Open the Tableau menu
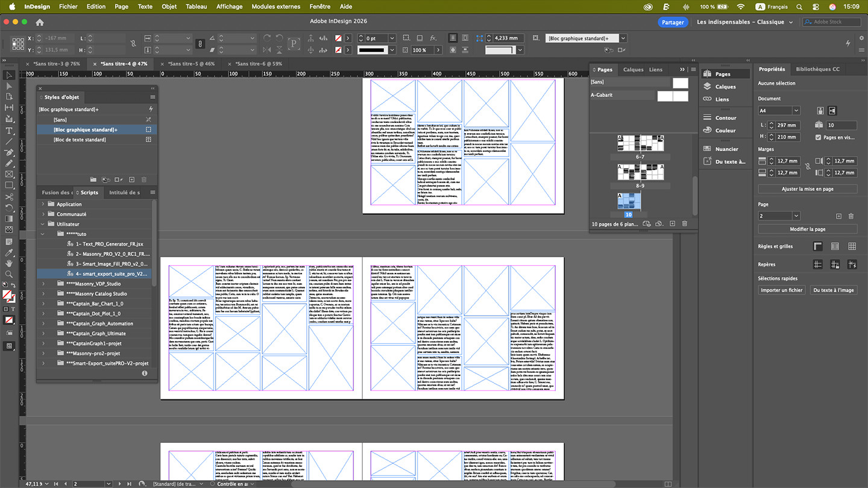The width and height of the screenshot is (868, 488). pos(196,7)
